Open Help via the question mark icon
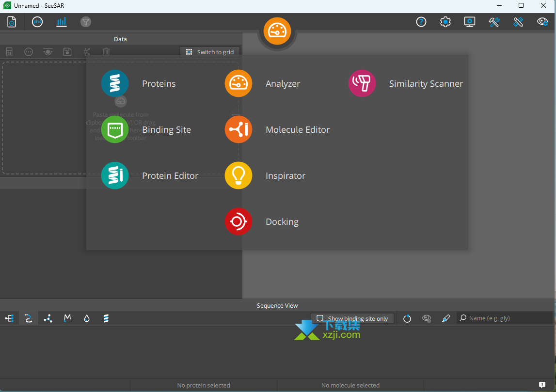 coord(421,22)
